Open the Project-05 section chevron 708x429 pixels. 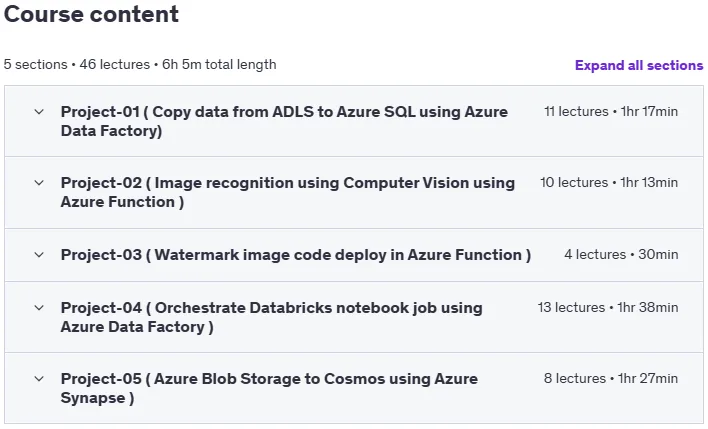[39, 379]
